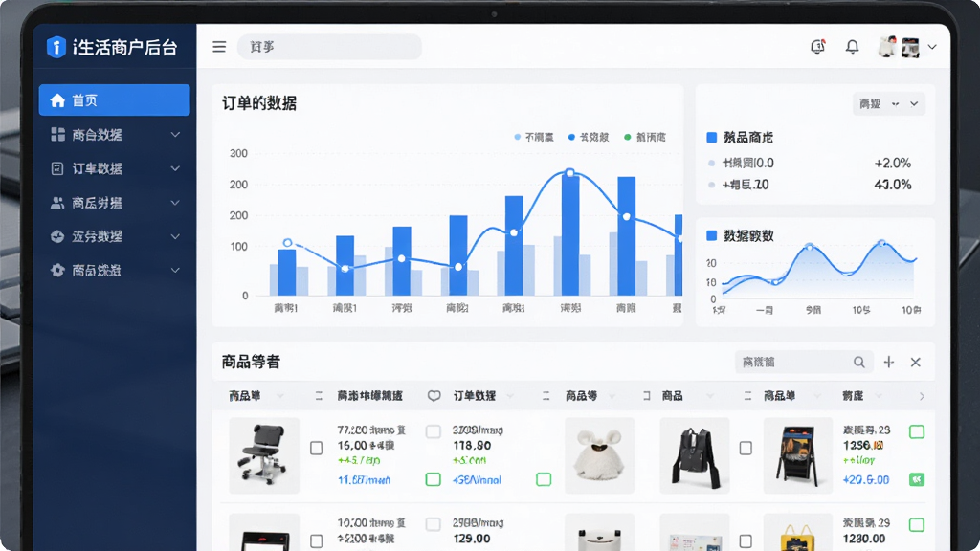Tick the green checkbox beside blue 458 text
The height and width of the screenshot is (551, 980).
[x=544, y=479]
